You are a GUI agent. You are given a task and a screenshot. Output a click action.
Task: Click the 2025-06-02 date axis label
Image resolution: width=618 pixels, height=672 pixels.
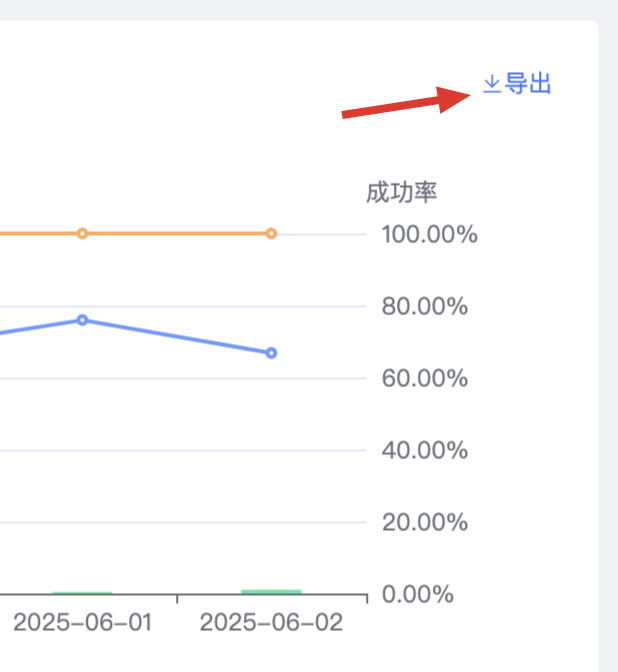click(271, 622)
